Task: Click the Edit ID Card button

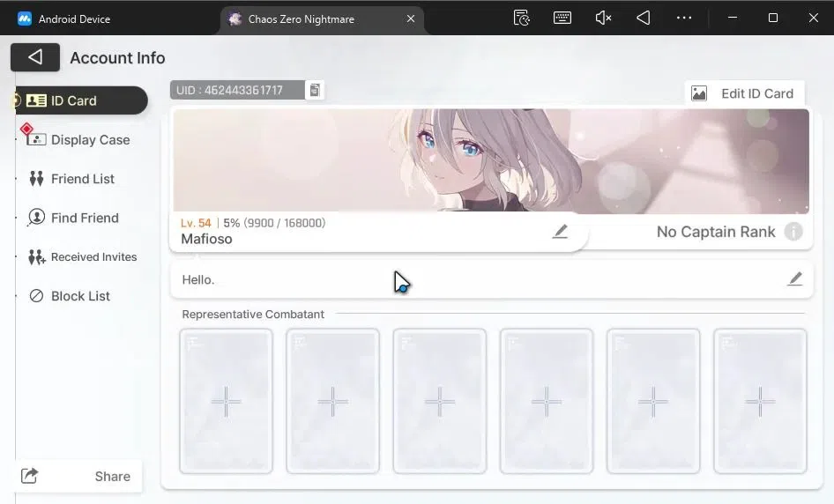Action: 744,93
